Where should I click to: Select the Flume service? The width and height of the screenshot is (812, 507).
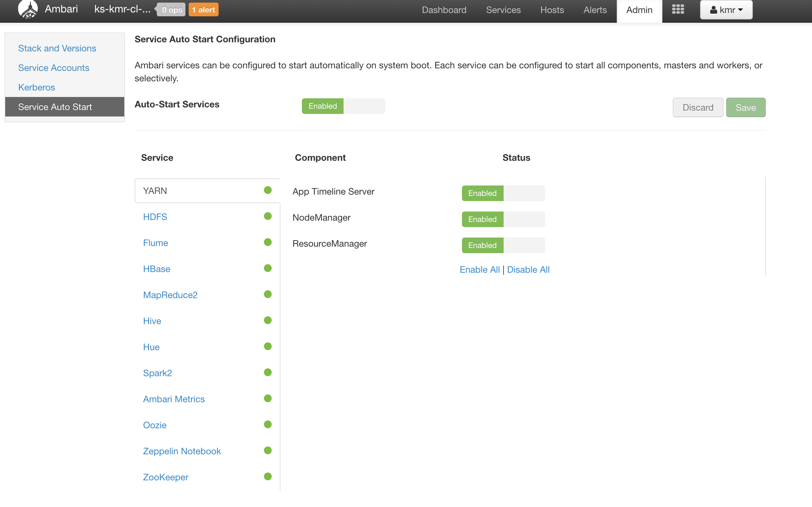click(156, 243)
